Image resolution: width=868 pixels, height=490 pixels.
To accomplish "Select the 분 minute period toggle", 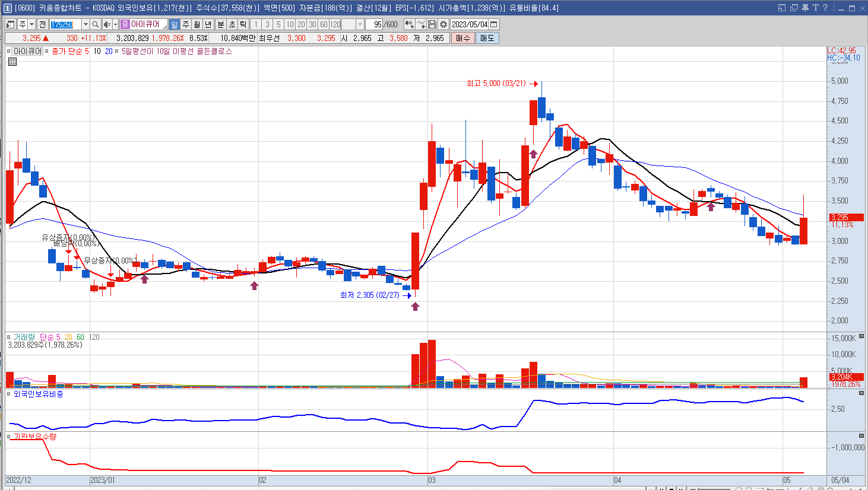I will (x=221, y=24).
